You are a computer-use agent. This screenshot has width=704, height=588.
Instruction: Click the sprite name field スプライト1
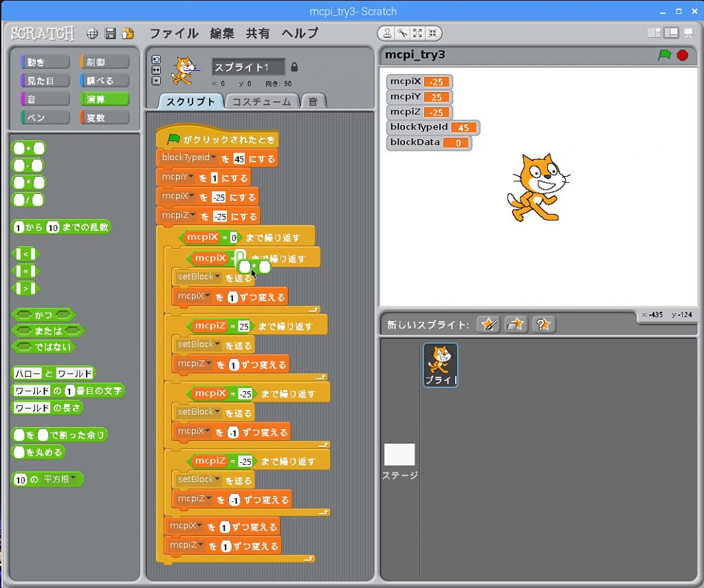click(x=248, y=67)
